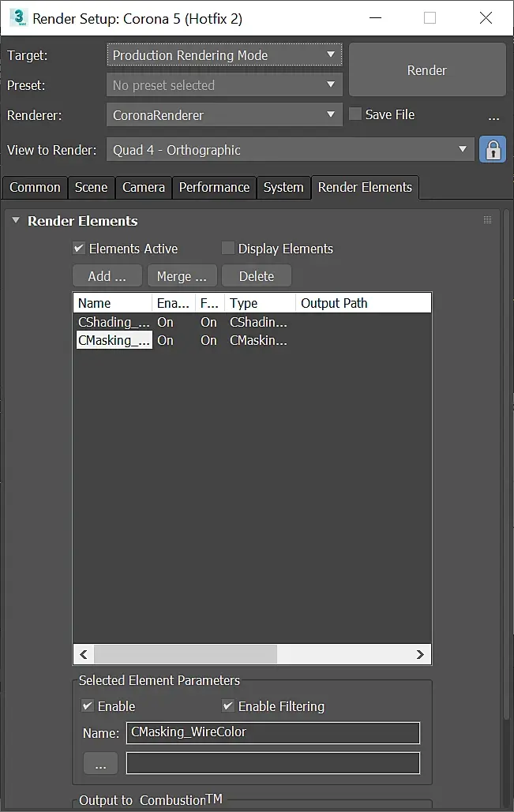The height and width of the screenshot is (812, 514).
Task: Minimize the Render Setup window
Action: coord(376,17)
